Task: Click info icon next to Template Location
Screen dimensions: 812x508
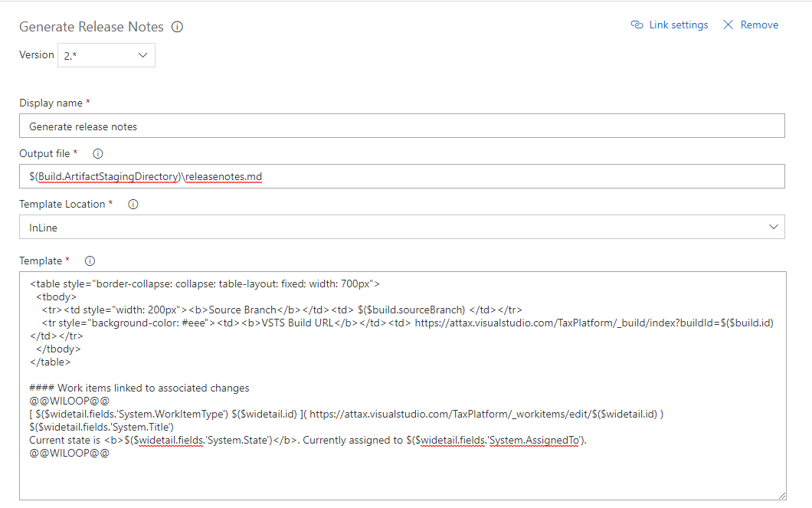Action: pyautogui.click(x=133, y=205)
